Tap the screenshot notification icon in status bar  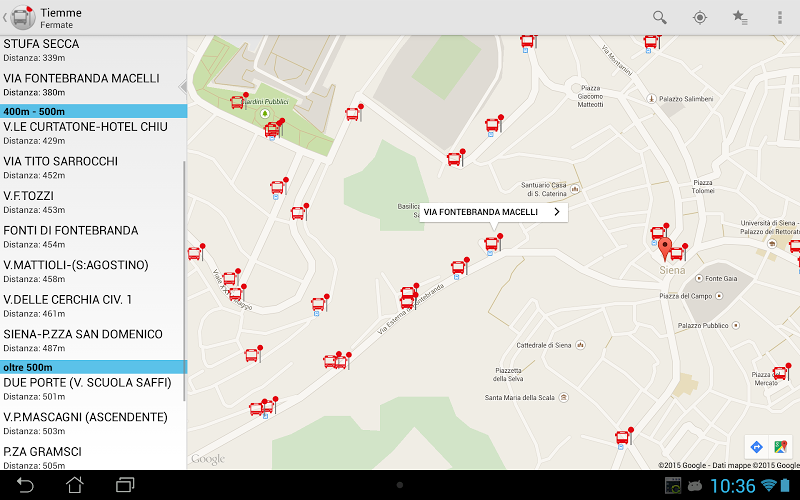tap(673, 485)
